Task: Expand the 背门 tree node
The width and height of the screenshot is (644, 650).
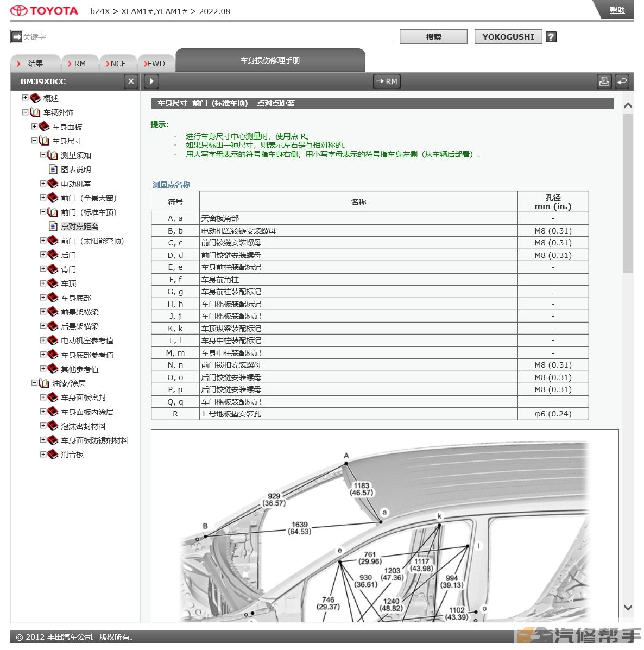Action: [43, 269]
